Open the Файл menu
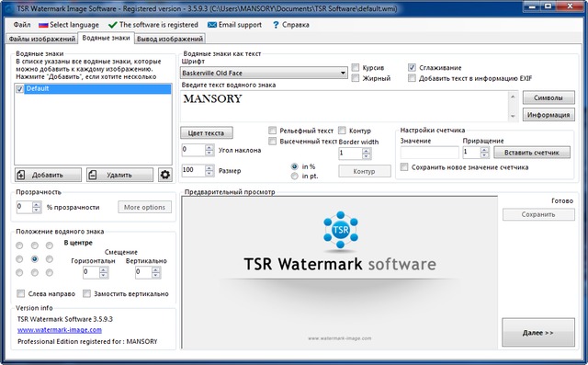The width and height of the screenshot is (588, 365). point(22,25)
